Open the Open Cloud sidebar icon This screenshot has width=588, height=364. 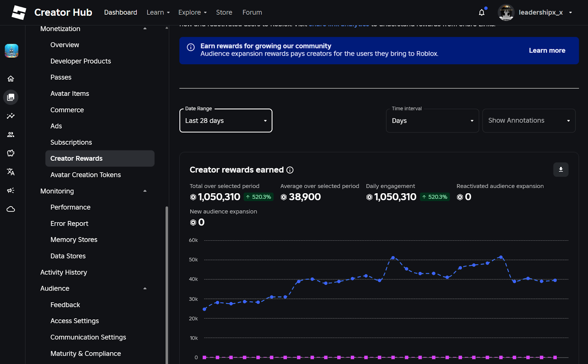click(11, 209)
